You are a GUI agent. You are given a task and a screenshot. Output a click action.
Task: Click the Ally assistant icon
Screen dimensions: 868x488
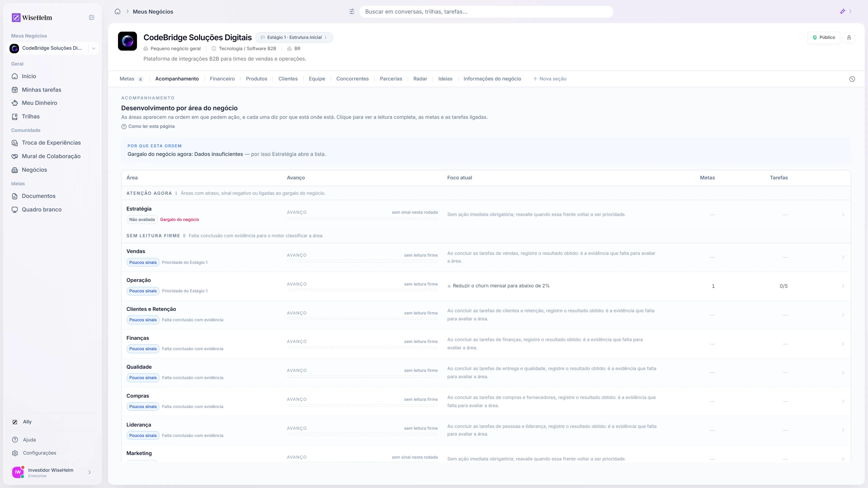click(15, 422)
